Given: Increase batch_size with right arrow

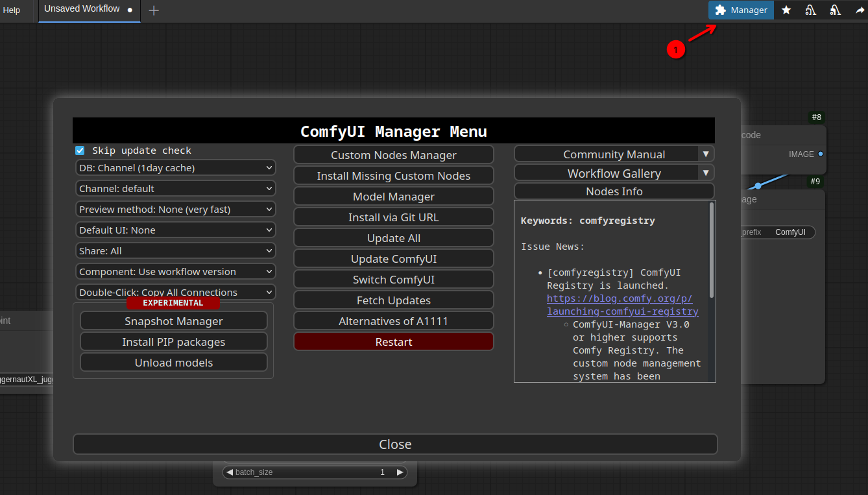Looking at the screenshot, I should [x=400, y=472].
